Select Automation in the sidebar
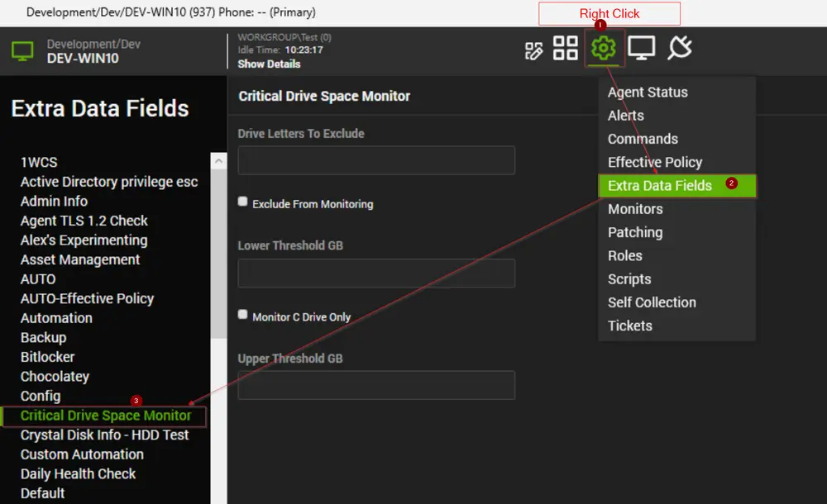Image resolution: width=827 pixels, height=504 pixels. [x=56, y=318]
